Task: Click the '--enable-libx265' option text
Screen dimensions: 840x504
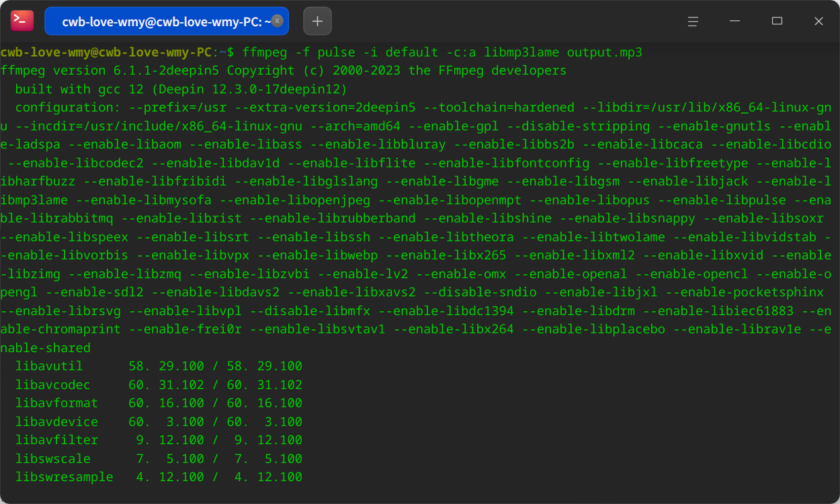Action: pyautogui.click(x=446, y=255)
